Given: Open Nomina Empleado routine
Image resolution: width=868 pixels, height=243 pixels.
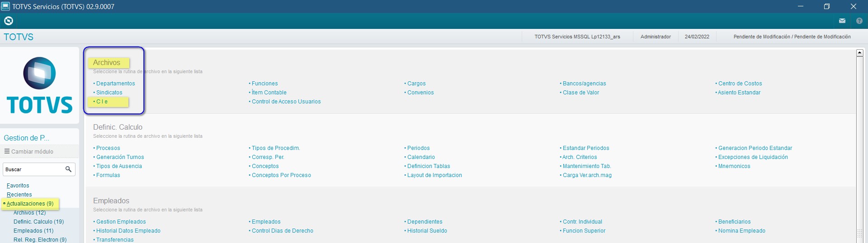Looking at the screenshot, I should tap(742, 231).
